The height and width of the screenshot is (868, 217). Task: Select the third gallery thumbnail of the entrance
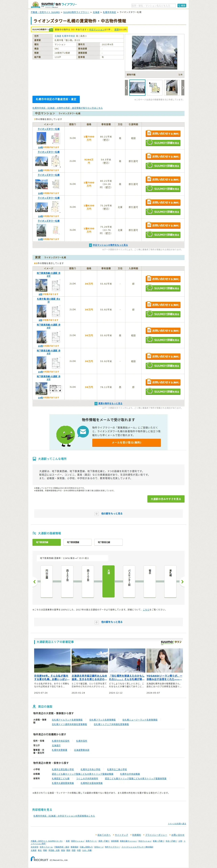click(172, 88)
